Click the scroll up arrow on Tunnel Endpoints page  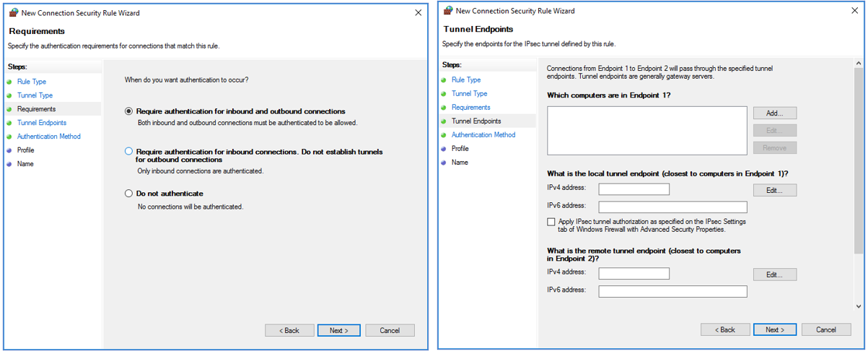point(858,64)
